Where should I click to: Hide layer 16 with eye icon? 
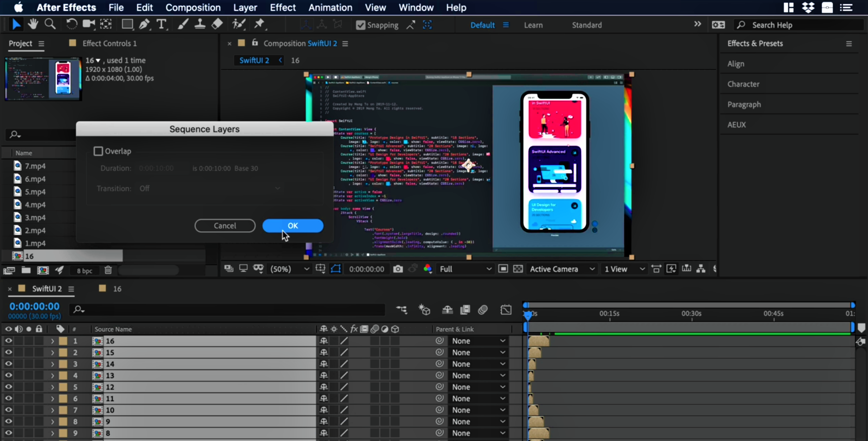8,341
